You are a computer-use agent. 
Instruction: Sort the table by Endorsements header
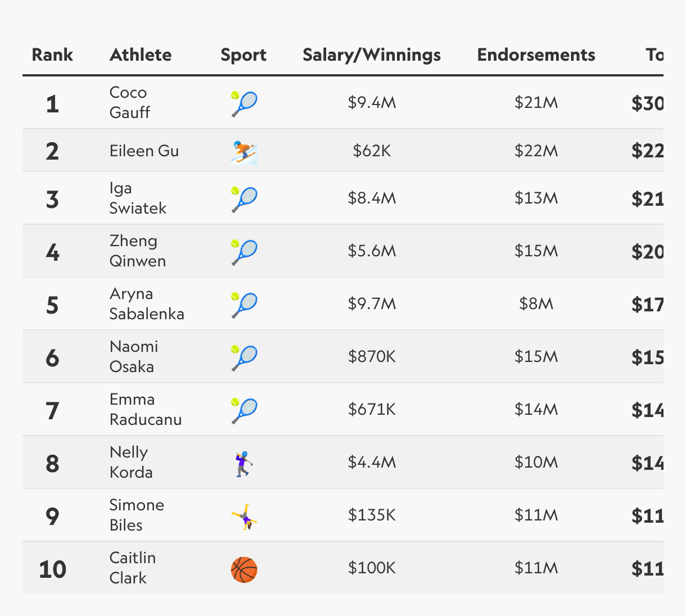click(x=536, y=55)
